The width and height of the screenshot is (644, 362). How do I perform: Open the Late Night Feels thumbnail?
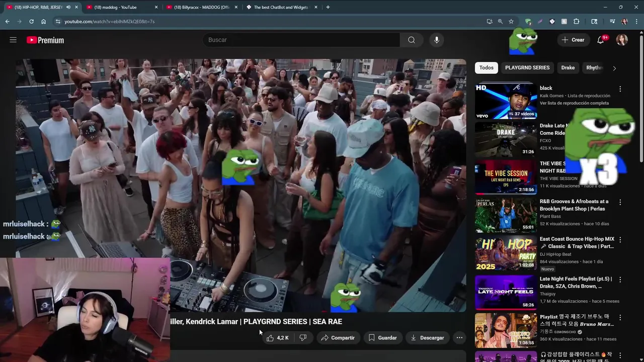[506, 292]
